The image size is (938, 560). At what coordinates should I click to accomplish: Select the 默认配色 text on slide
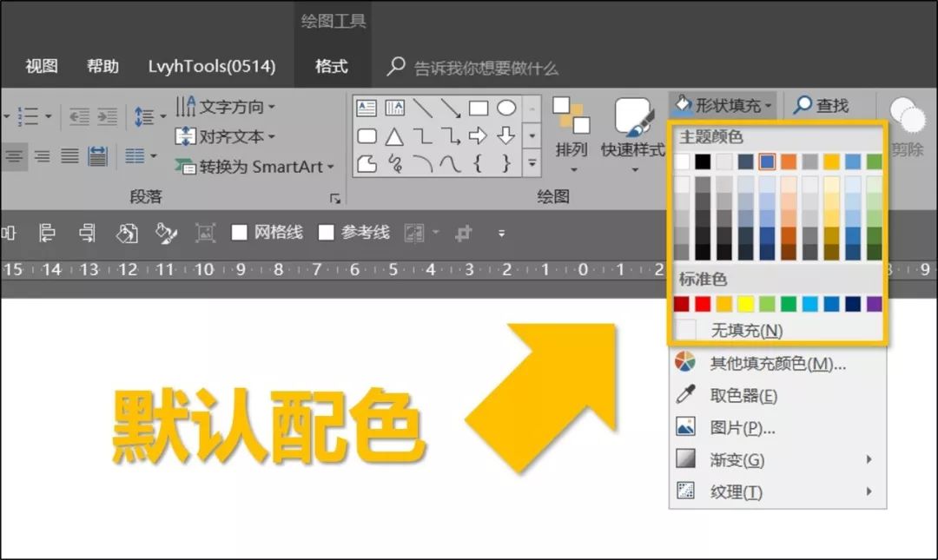point(268,426)
